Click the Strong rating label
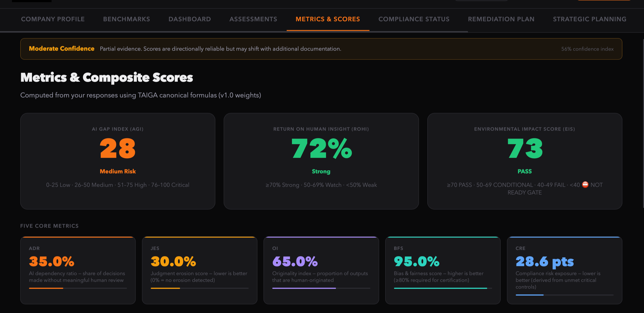The image size is (644, 313). click(x=321, y=172)
